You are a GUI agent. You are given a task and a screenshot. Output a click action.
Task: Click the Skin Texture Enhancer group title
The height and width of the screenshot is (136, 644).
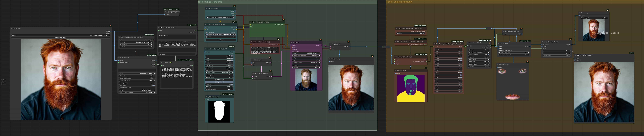(210, 2)
